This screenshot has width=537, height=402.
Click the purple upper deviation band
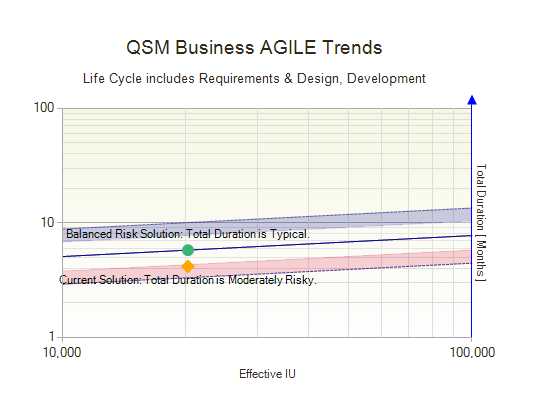(x=377, y=218)
